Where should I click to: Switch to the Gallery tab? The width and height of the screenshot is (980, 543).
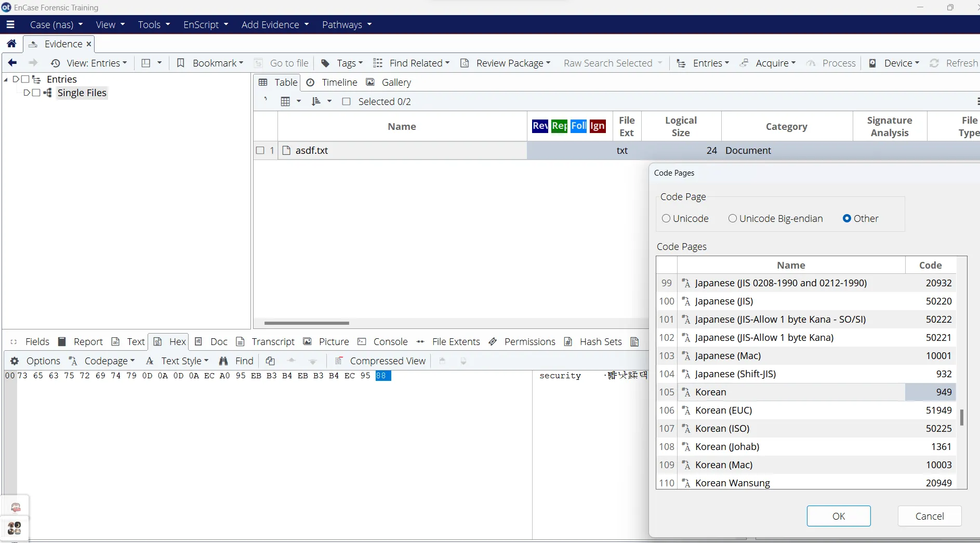[388, 82]
